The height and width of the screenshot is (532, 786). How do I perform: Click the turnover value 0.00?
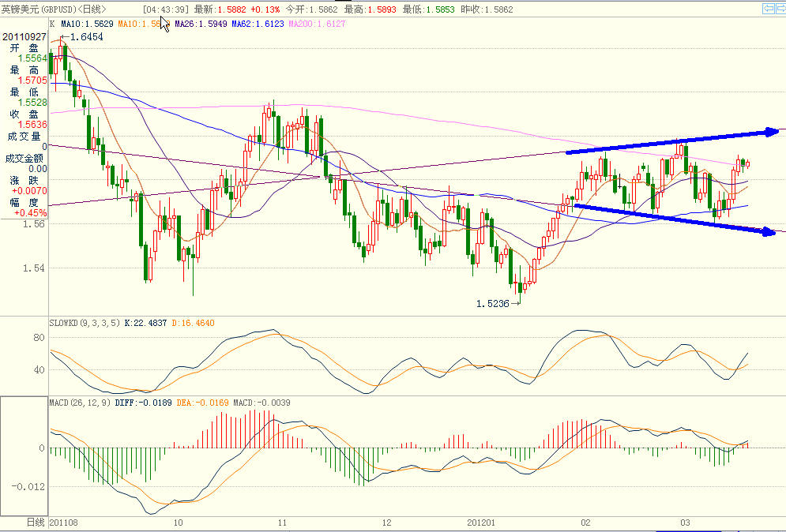pyautogui.click(x=38, y=169)
